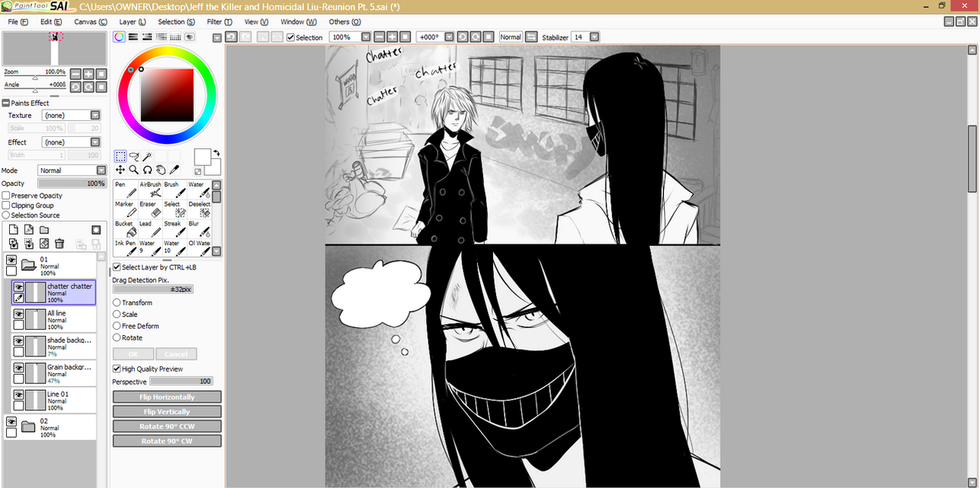This screenshot has width=980, height=488.
Task: Select the Eraser tool
Action: pyautogui.click(x=150, y=210)
